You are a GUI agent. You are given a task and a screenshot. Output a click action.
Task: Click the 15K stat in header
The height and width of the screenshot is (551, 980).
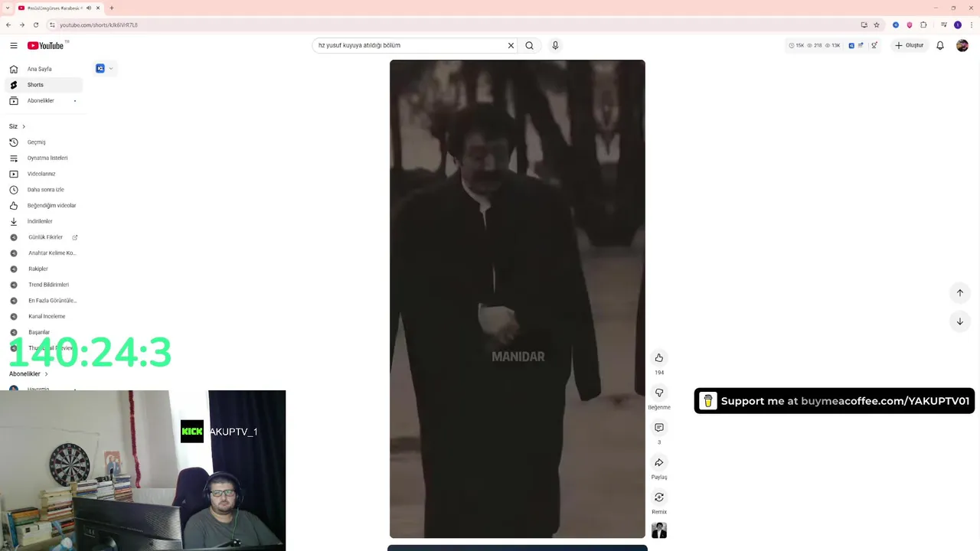(x=796, y=45)
